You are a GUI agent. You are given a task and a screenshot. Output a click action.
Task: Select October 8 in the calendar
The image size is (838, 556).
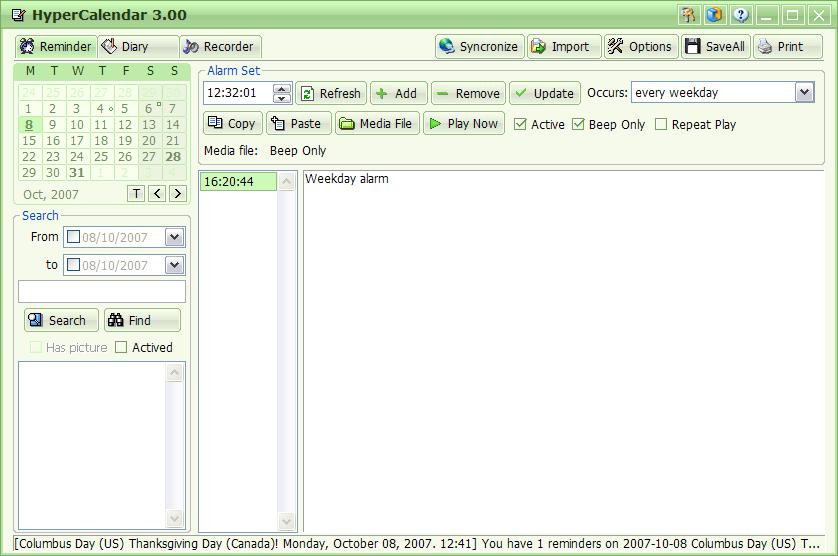click(x=29, y=125)
